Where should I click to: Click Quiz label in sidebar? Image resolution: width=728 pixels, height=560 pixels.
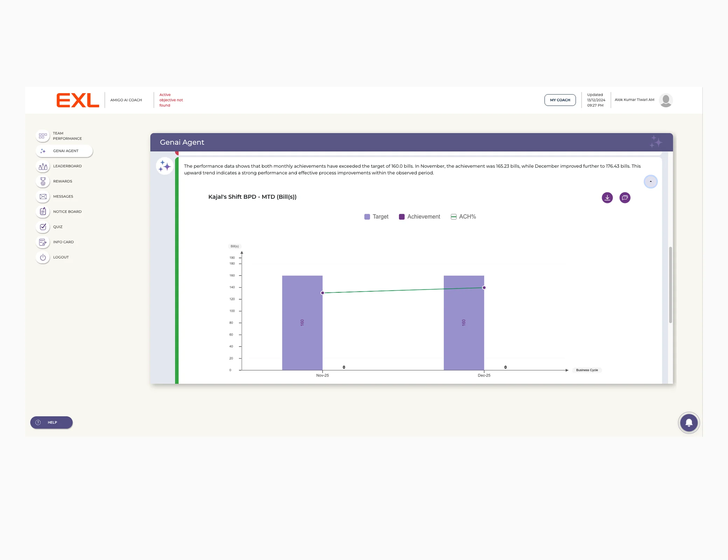point(58,227)
